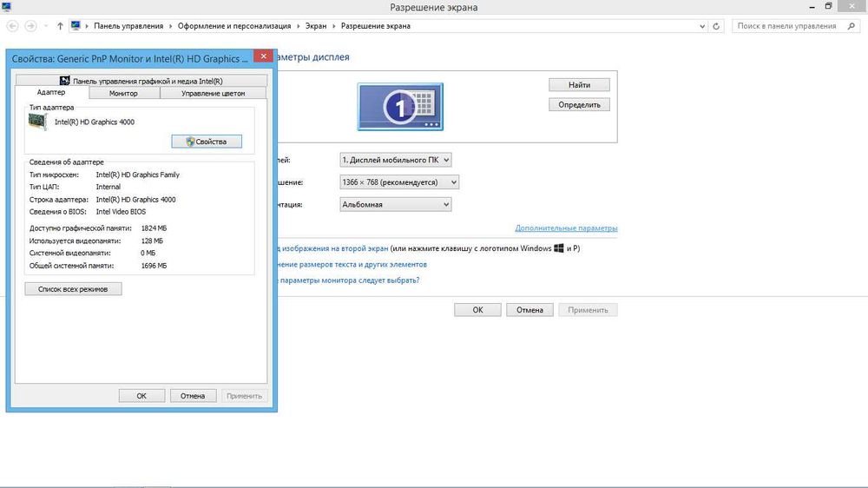Click the Intel(R) HD Graphics Family text

click(x=138, y=175)
